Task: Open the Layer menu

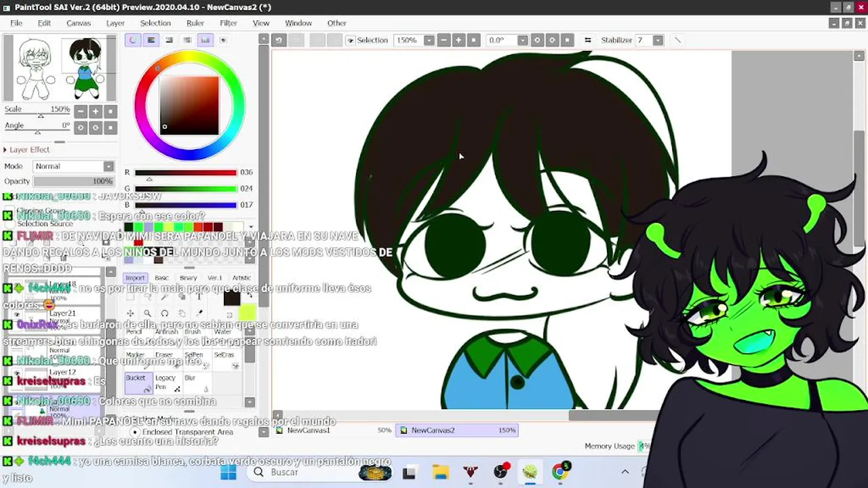Action: 115,23
